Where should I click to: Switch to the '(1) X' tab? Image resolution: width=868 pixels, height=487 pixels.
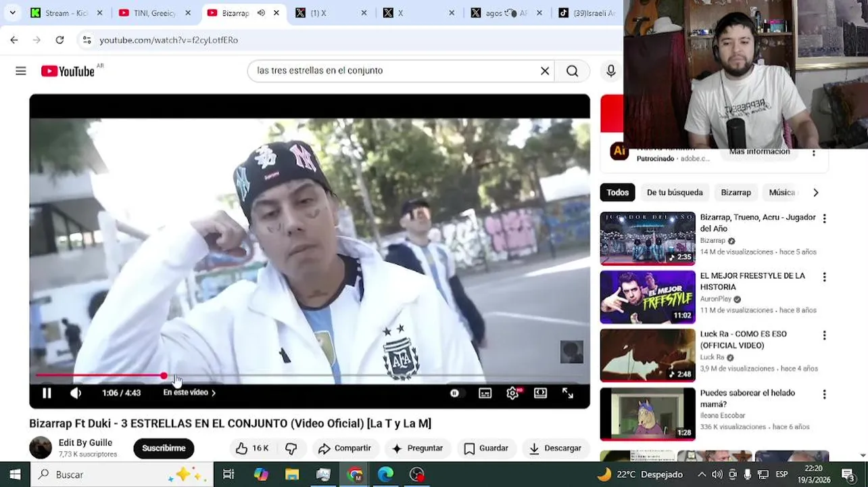click(331, 13)
